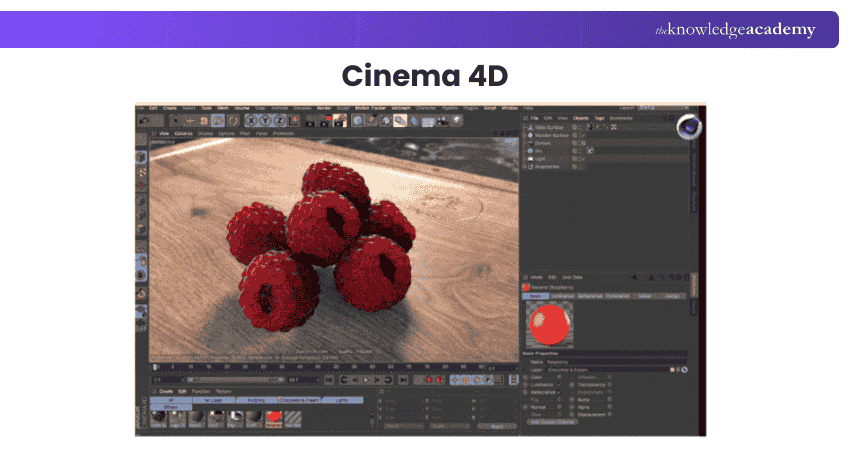Open the Layout dropdown at top right
Viewport: 850px width, 450px height.
[x=663, y=108]
